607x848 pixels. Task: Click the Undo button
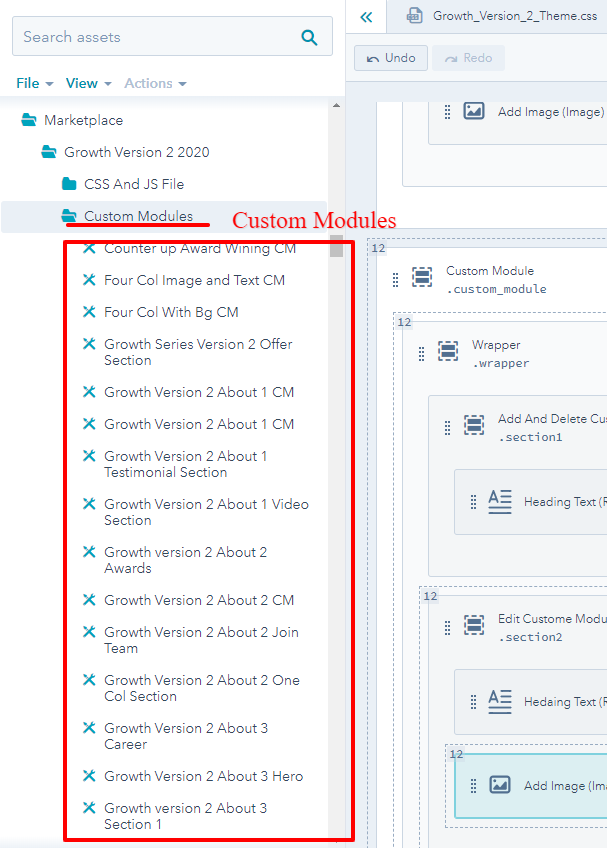coord(391,58)
